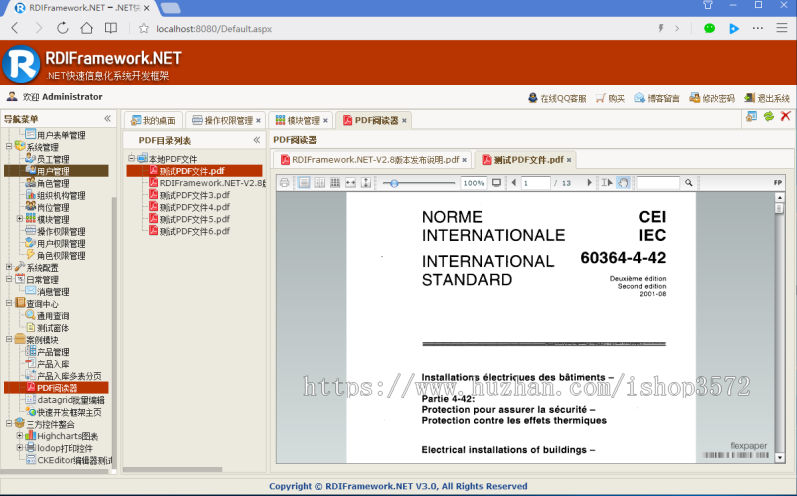Collapse the 案例模块 tree node
797x496 pixels.
click(x=9, y=339)
